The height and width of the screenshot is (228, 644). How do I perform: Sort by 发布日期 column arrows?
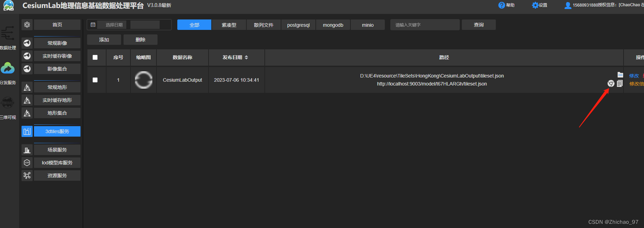(x=246, y=57)
